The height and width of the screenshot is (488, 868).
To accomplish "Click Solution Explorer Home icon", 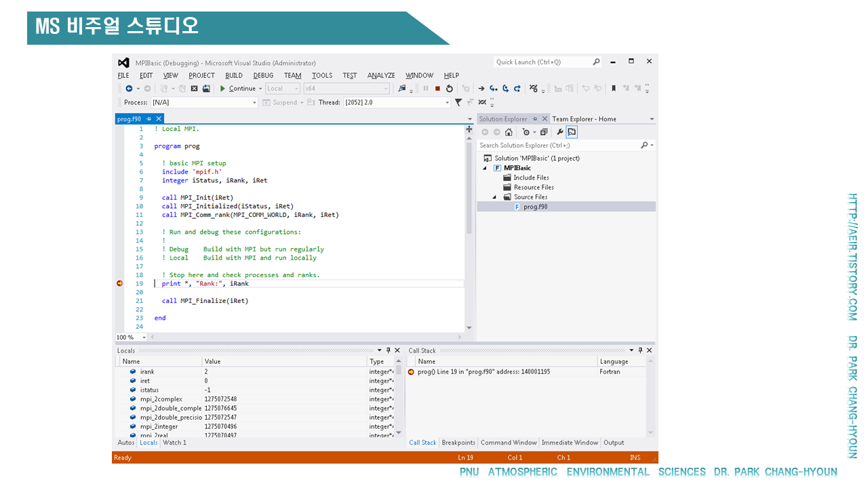I will [x=509, y=132].
